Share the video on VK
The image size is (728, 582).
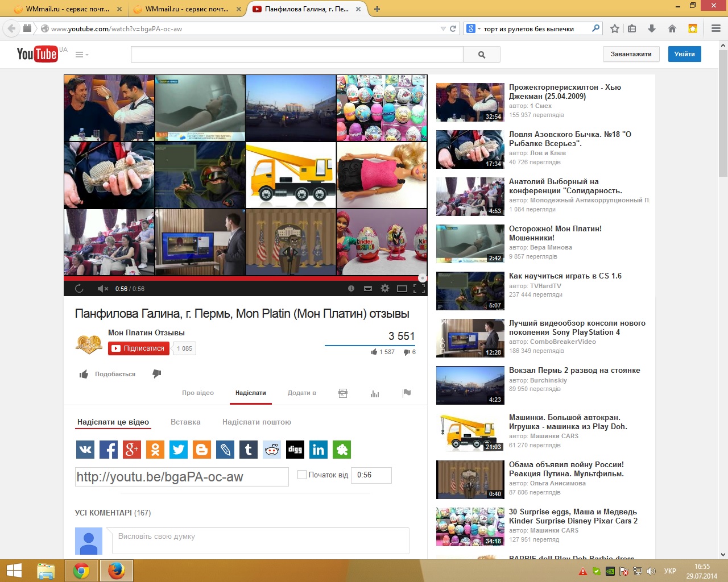pos(85,450)
